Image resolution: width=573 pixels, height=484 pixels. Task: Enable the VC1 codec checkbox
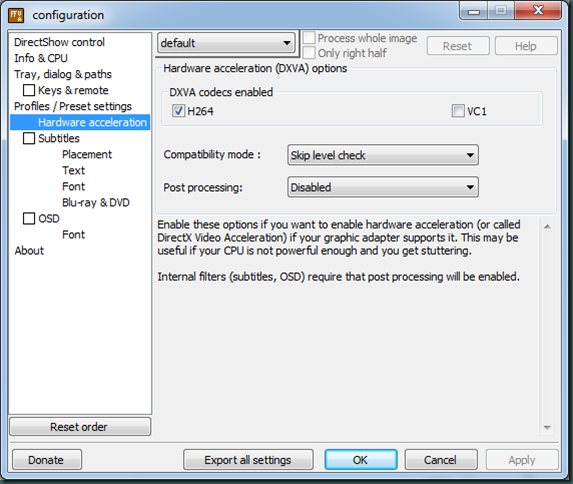point(458,111)
